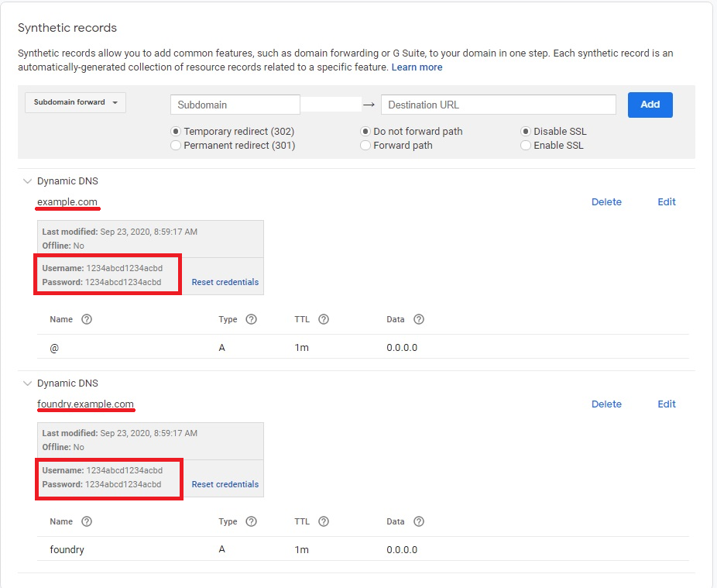Open help for the Name column
The height and width of the screenshot is (588, 717).
[x=86, y=319]
